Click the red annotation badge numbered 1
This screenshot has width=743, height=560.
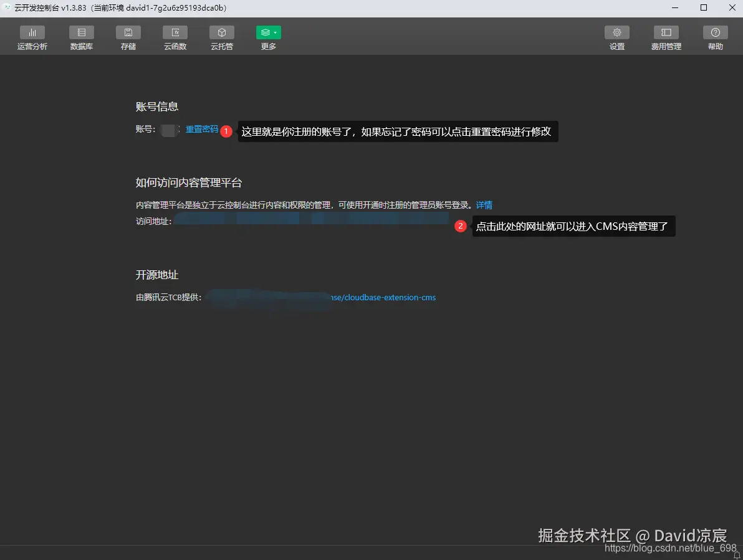click(x=226, y=131)
